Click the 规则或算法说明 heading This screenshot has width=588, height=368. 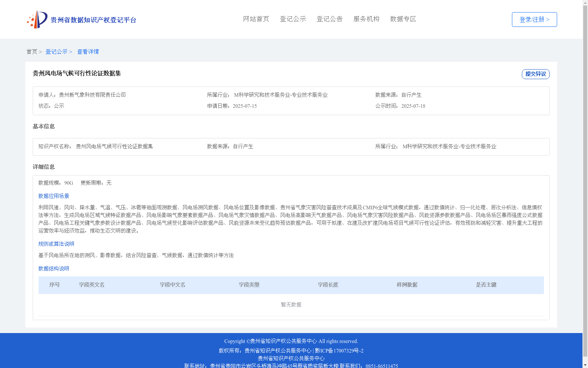56,244
